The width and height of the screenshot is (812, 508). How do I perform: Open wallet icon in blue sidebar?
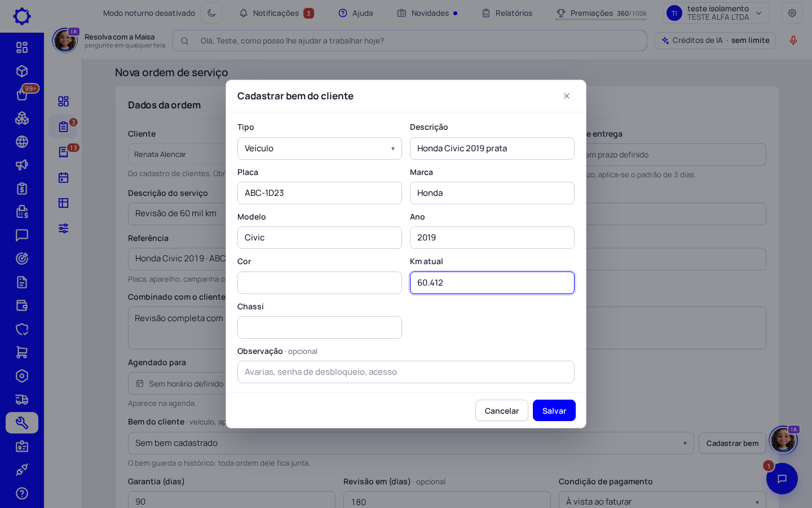point(22,305)
